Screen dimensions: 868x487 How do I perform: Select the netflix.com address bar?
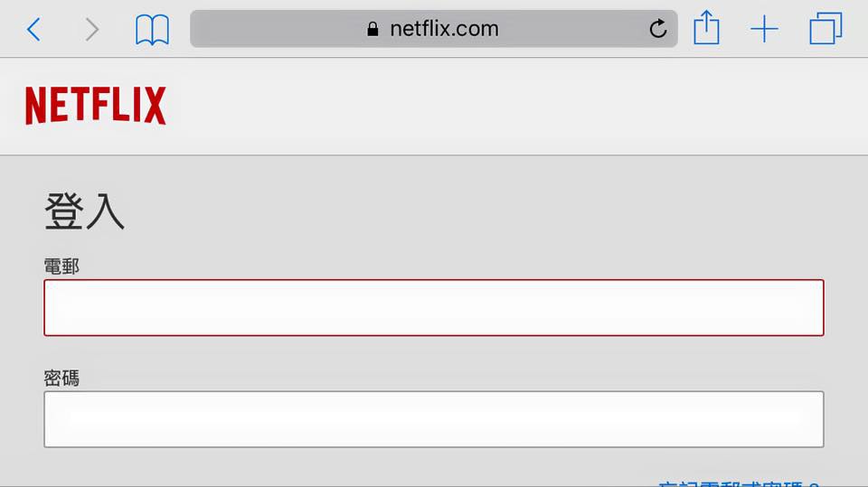click(x=433, y=29)
